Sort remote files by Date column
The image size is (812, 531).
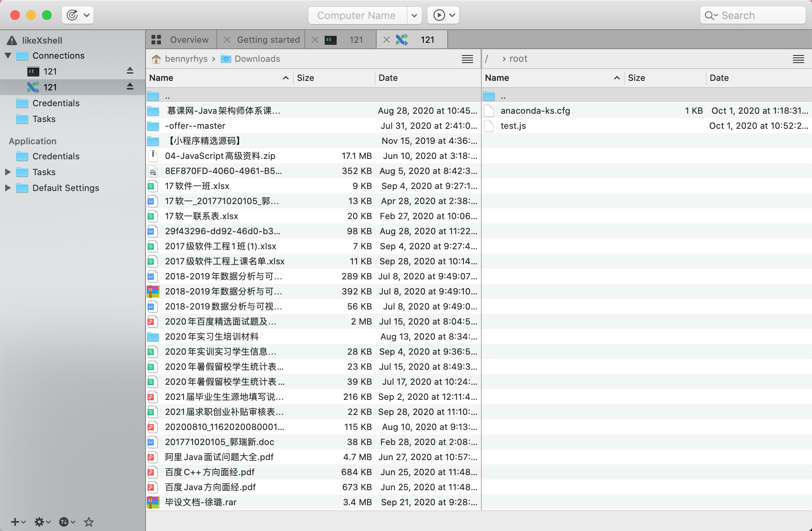click(x=758, y=78)
